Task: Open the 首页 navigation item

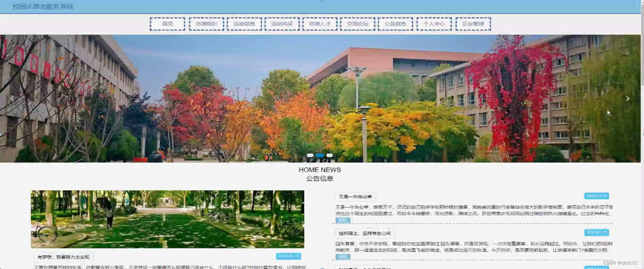Action: pyautogui.click(x=167, y=24)
